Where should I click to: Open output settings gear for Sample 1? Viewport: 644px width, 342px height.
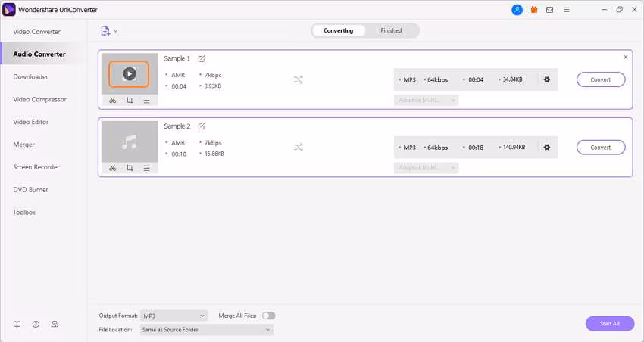click(x=547, y=79)
